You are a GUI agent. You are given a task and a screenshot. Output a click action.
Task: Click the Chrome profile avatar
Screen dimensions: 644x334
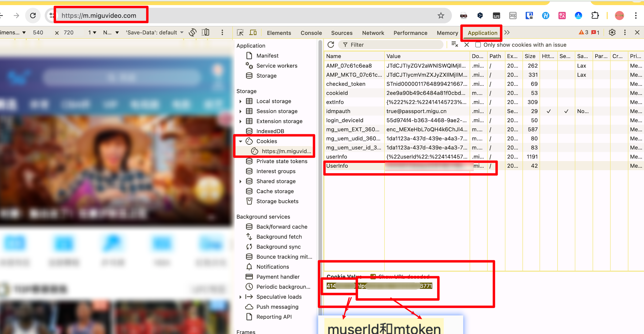(619, 15)
